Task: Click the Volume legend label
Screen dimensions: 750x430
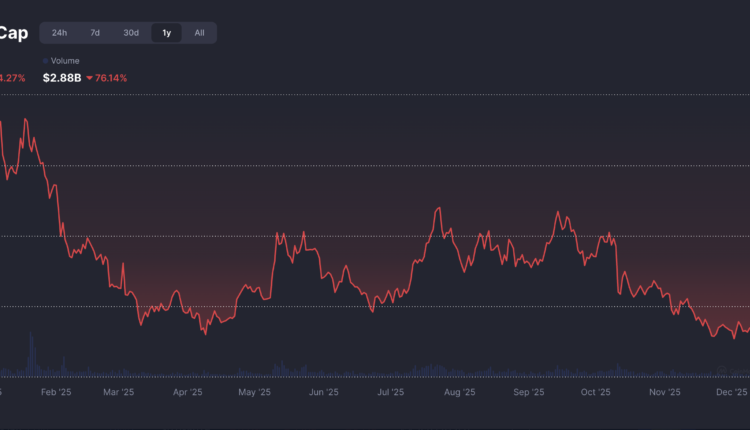Action: point(65,61)
